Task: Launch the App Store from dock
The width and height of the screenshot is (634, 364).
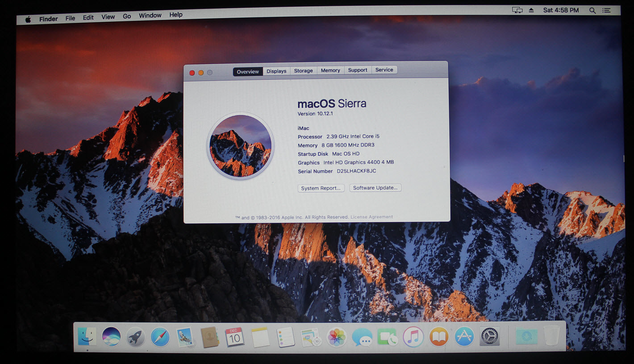Action: click(x=464, y=336)
